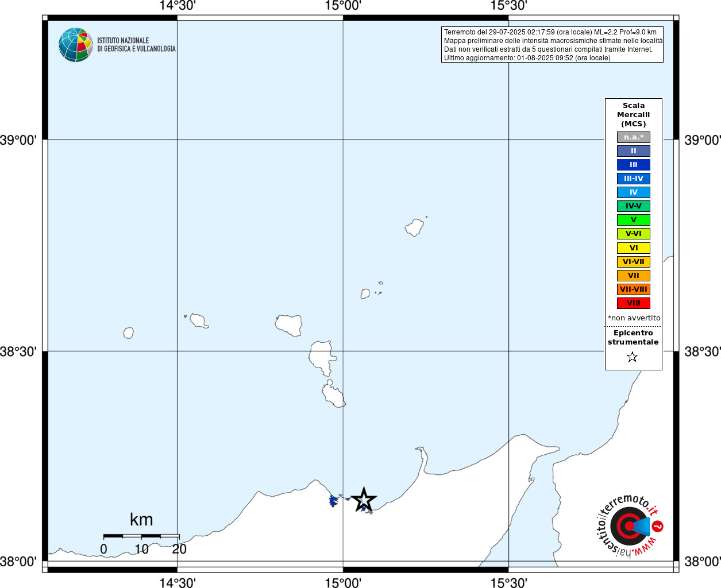Click the left 38°00' latitude label

(x=18, y=562)
